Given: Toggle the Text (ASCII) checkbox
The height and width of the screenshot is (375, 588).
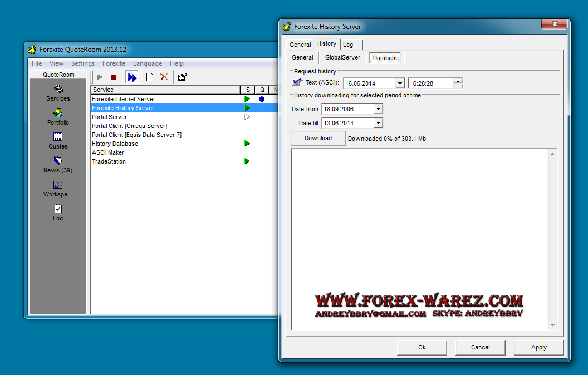Looking at the screenshot, I should click(x=297, y=83).
